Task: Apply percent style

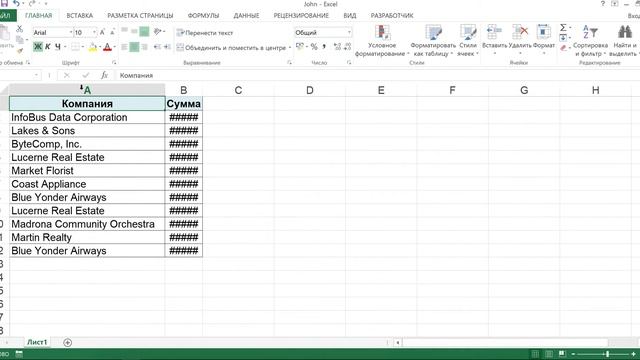Action: tap(314, 47)
